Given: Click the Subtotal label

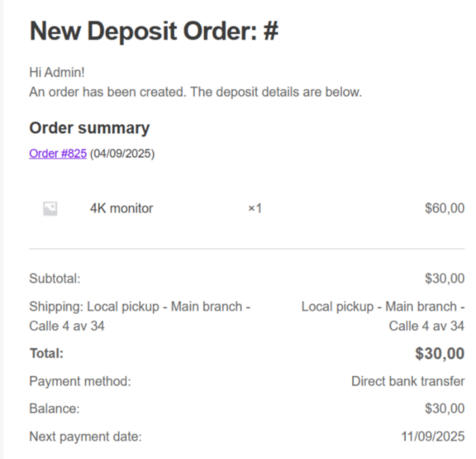Looking at the screenshot, I should pos(54,279).
